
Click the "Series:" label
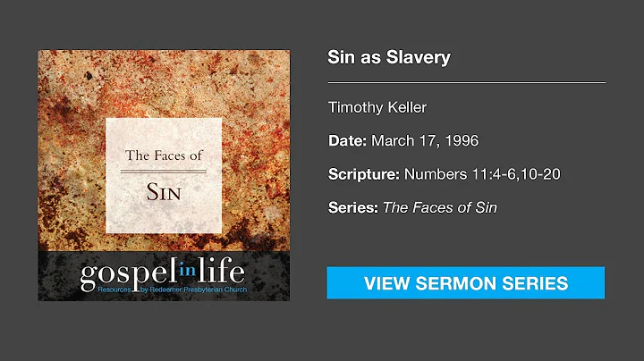352,207
